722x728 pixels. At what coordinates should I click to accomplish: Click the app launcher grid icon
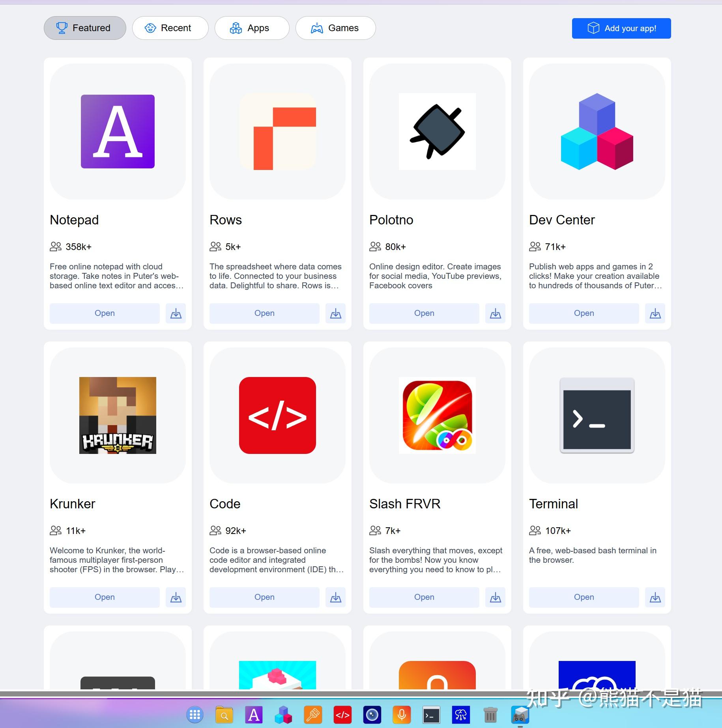[x=195, y=715]
